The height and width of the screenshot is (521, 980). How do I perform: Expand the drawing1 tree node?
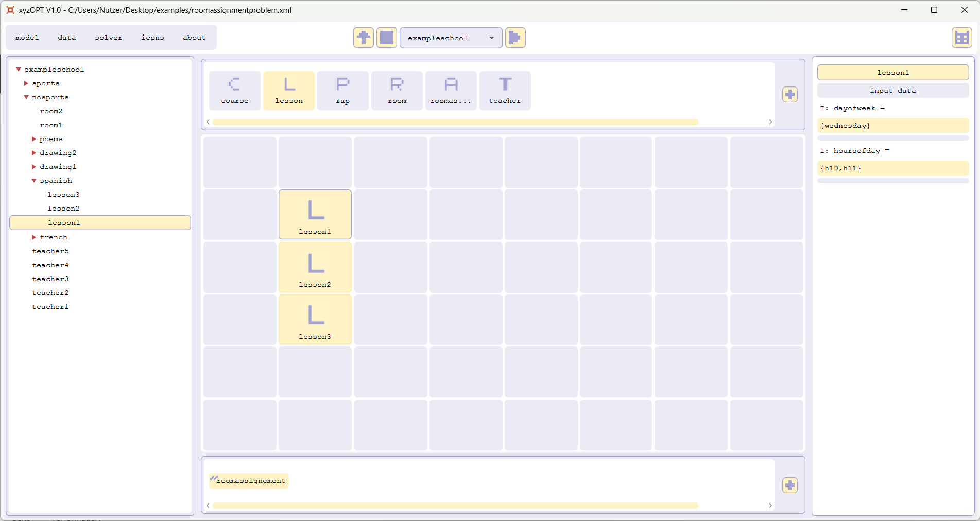[x=34, y=167]
